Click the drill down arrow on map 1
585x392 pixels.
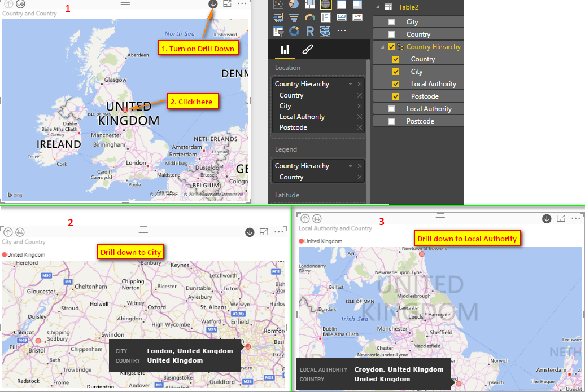click(x=213, y=4)
